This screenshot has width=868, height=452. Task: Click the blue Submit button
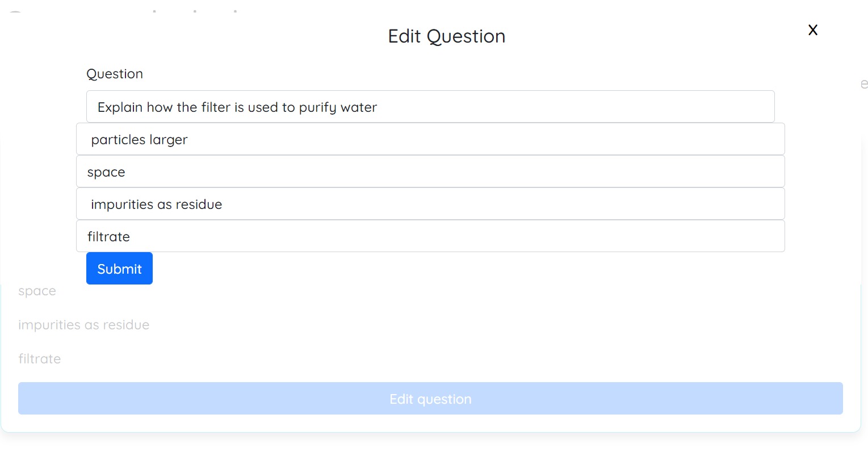point(119,269)
